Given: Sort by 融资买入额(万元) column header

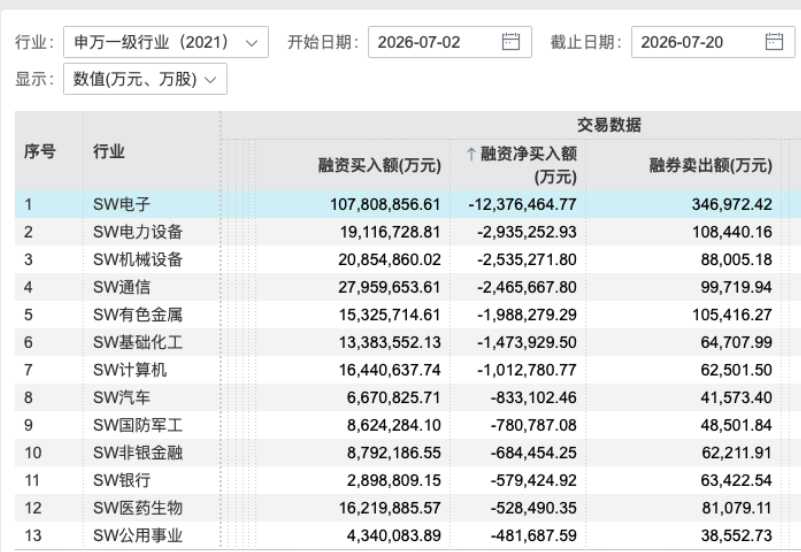Looking at the screenshot, I should coord(379,165).
